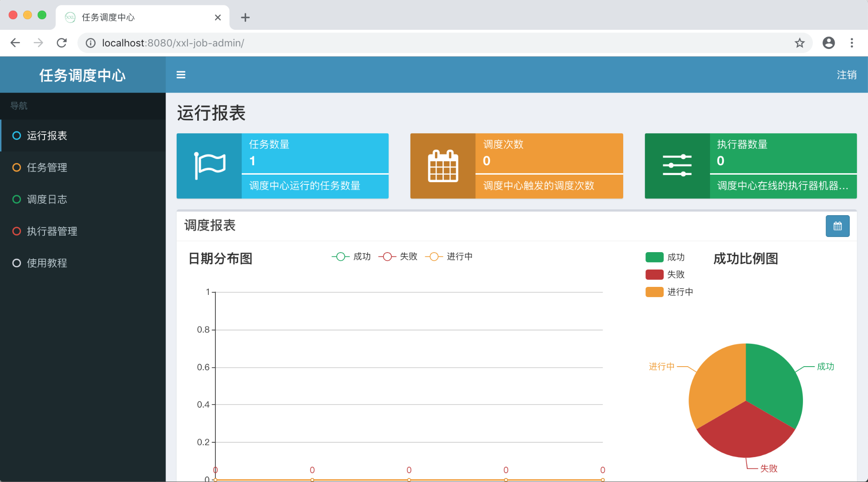Click the green 成功 pie legend swatch

click(654, 257)
